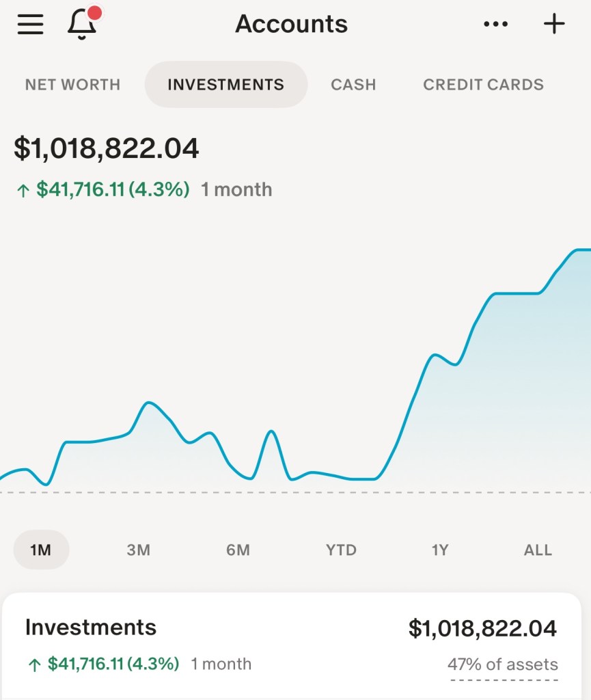591x700 pixels.
Task: Open the Credit Cards tab
Action: (483, 85)
